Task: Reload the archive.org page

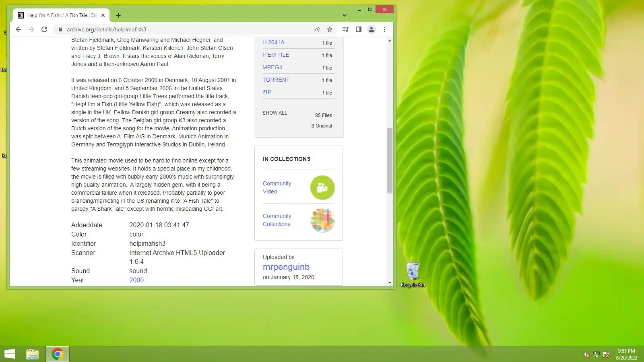Action: click(44, 29)
